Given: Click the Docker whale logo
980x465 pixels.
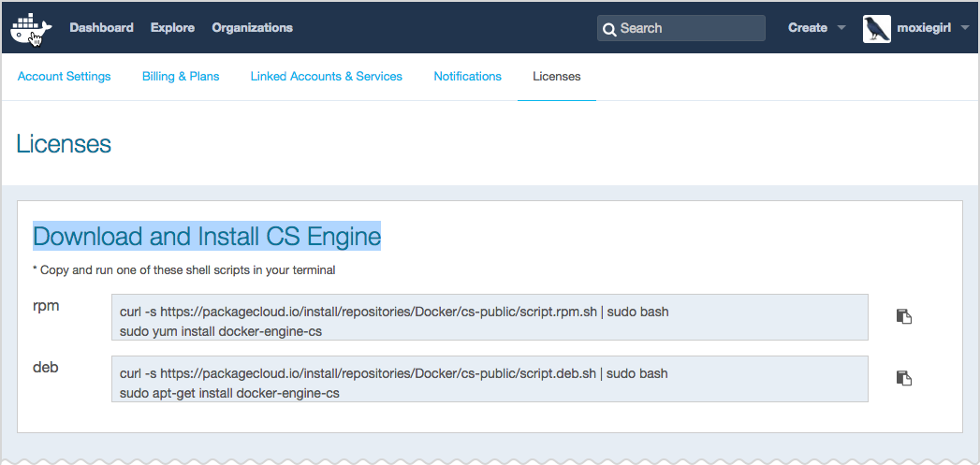Looking at the screenshot, I should coord(30,28).
